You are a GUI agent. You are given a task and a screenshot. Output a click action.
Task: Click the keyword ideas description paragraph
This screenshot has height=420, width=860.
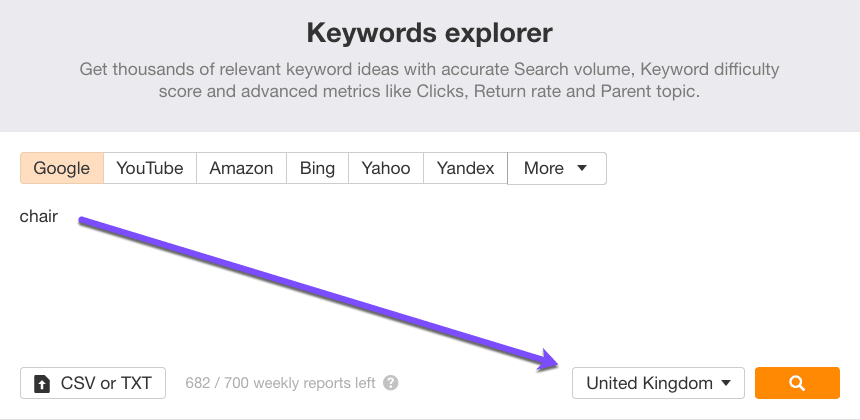pos(429,80)
